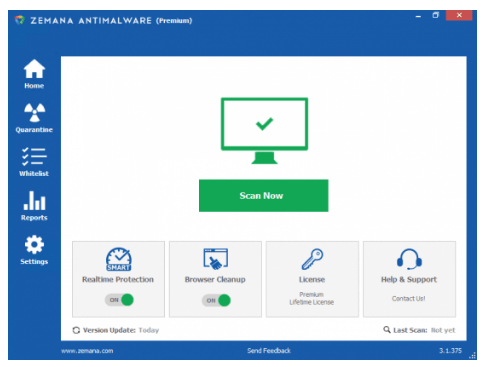Viewport: 484px width, 367px height.
Task: Open the www.zemana.com link
Action: [87, 351]
